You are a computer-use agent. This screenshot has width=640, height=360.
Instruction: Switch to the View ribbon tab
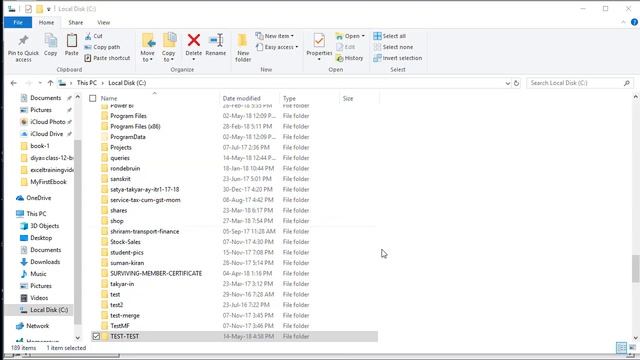point(103,22)
